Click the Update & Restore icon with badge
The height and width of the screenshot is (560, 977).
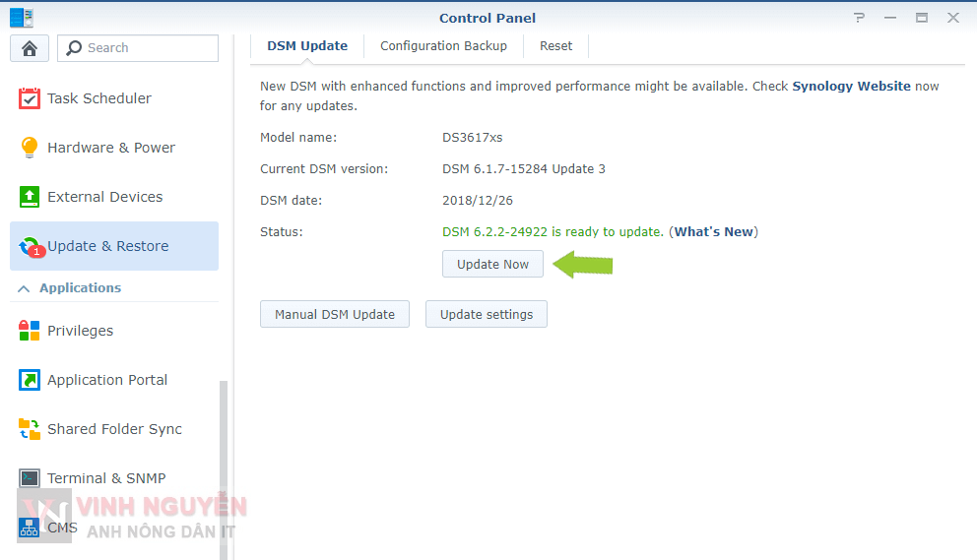click(31, 247)
